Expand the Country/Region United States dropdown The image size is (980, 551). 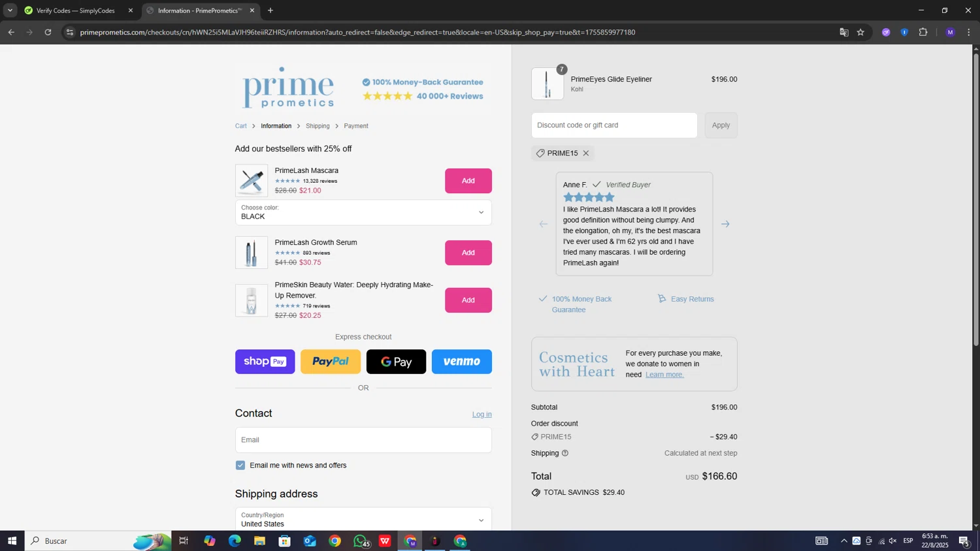point(363,520)
